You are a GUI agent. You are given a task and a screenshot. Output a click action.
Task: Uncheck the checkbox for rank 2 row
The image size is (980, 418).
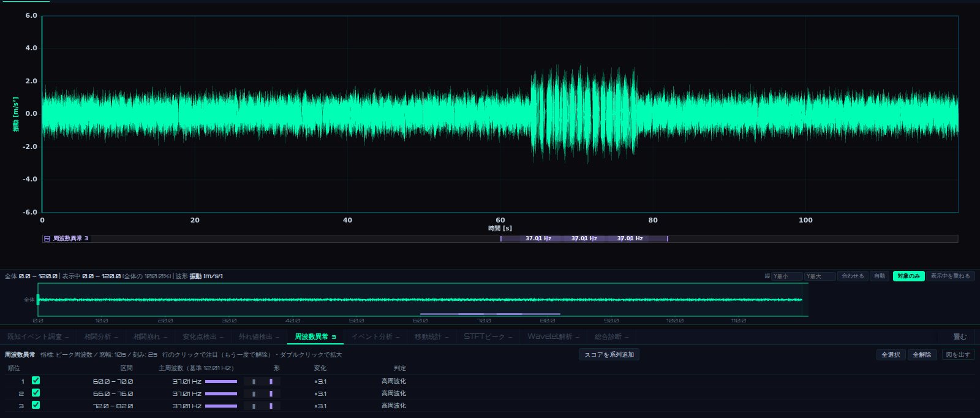[x=36, y=393]
